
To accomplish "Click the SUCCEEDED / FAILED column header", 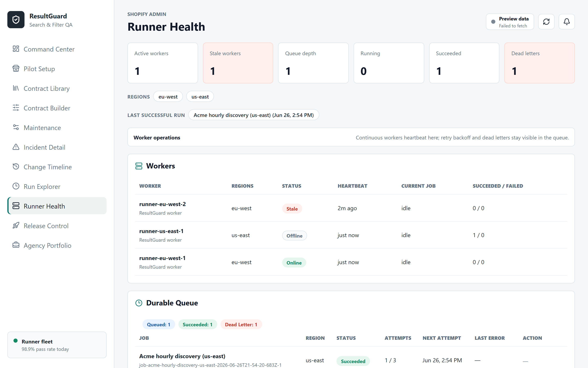I will pos(498,186).
